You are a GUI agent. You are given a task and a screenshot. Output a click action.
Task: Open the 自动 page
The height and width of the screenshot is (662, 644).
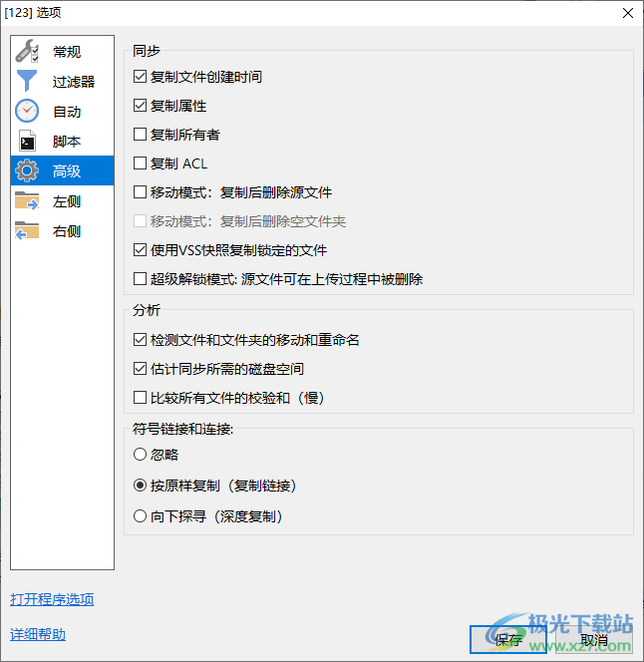point(62,111)
